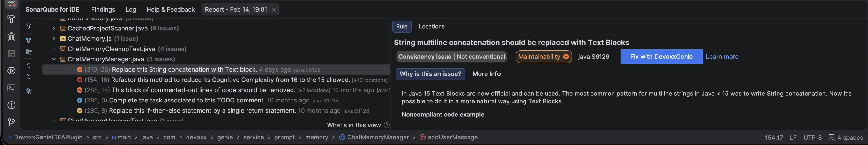Switch to More Info tab

point(486,74)
